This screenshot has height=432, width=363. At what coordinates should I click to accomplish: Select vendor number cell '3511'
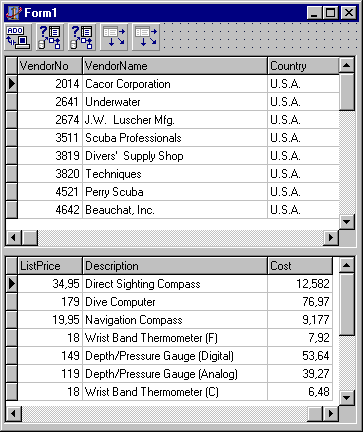tap(50, 138)
